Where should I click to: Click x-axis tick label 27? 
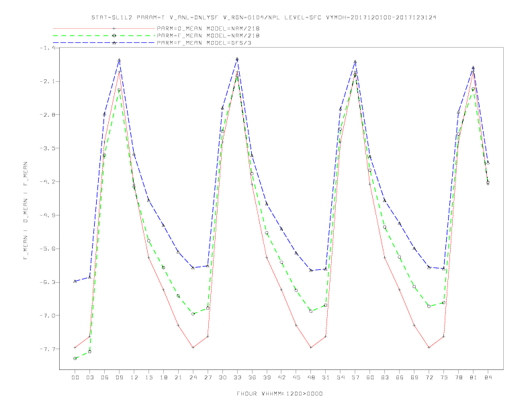click(x=208, y=377)
